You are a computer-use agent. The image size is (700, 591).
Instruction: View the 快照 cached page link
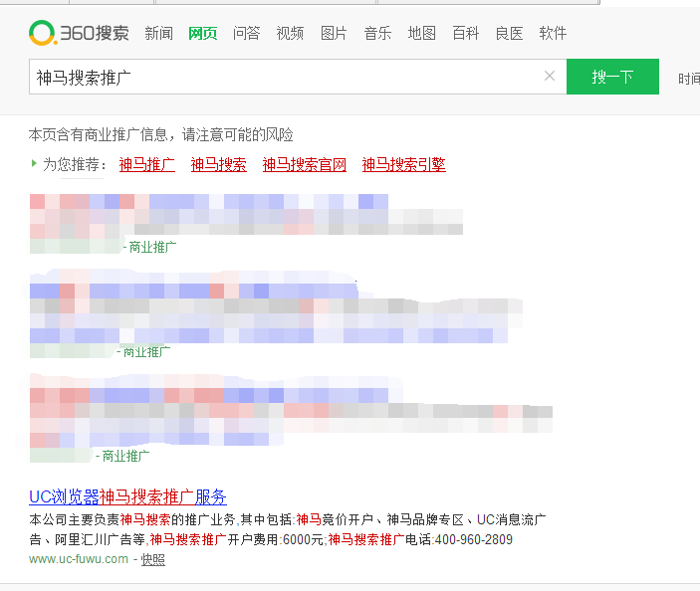152,559
